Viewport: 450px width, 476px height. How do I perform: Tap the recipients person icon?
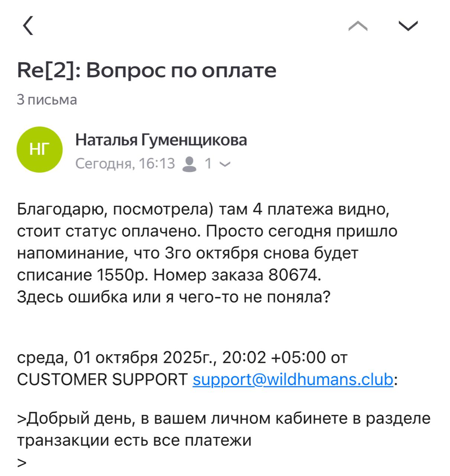190,164
